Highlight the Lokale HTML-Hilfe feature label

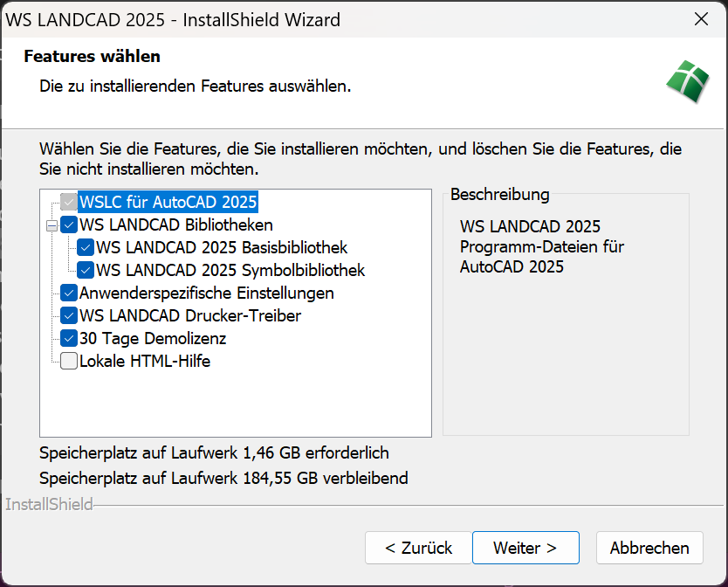click(145, 361)
